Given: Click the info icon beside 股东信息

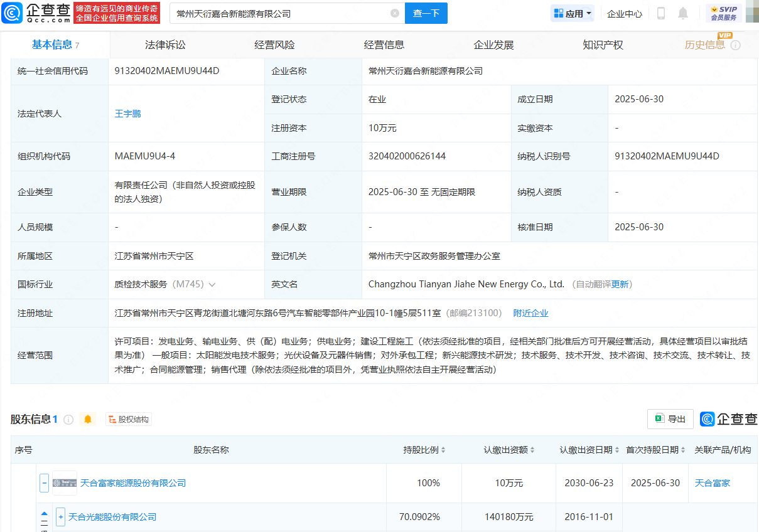Looking at the screenshot, I should 68,419.
